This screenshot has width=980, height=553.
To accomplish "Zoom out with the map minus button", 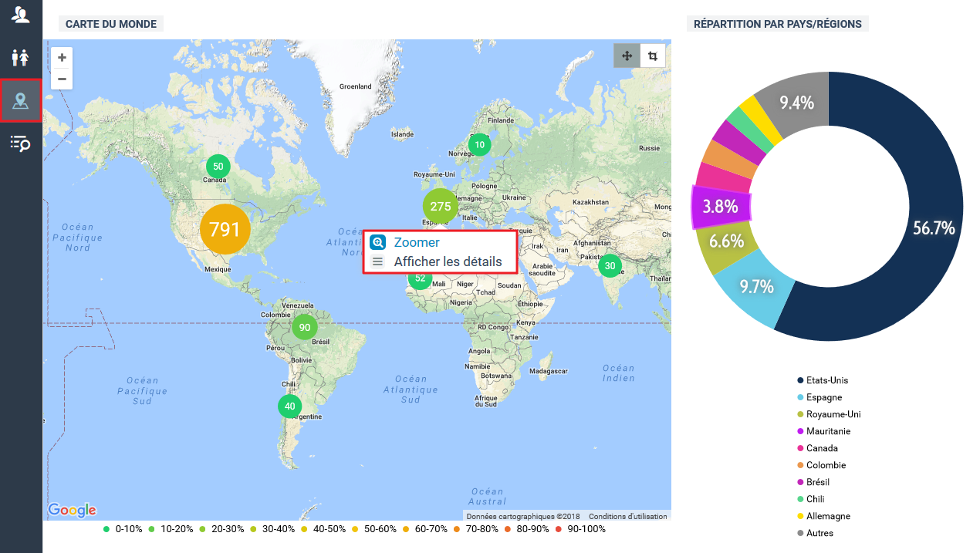I will [x=62, y=79].
